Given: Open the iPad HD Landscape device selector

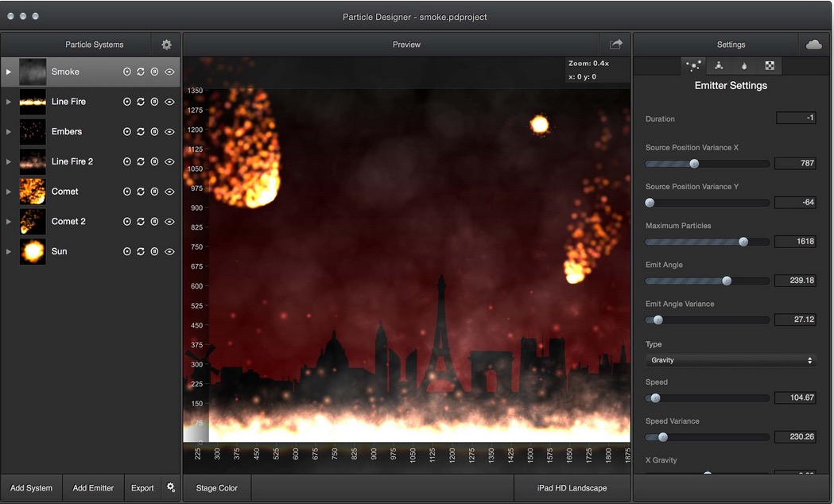Looking at the screenshot, I should point(572,488).
